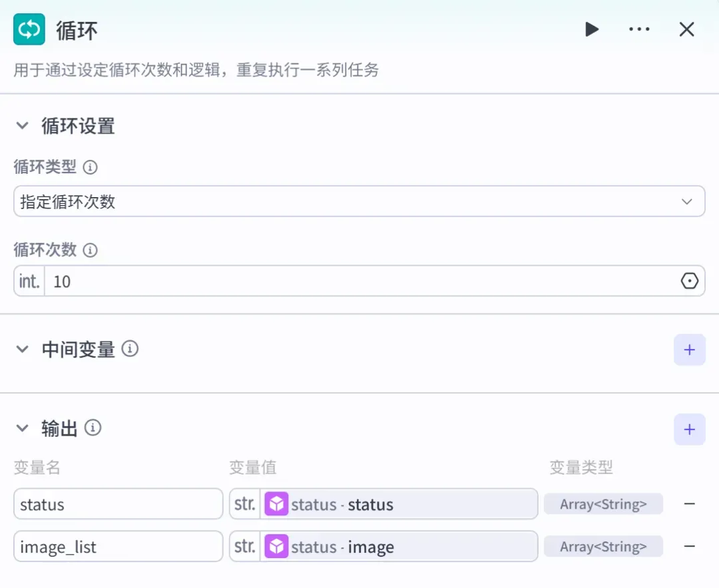Image resolution: width=719 pixels, height=588 pixels.
Task: Collapse the 循环设置 section
Action: coord(22,126)
